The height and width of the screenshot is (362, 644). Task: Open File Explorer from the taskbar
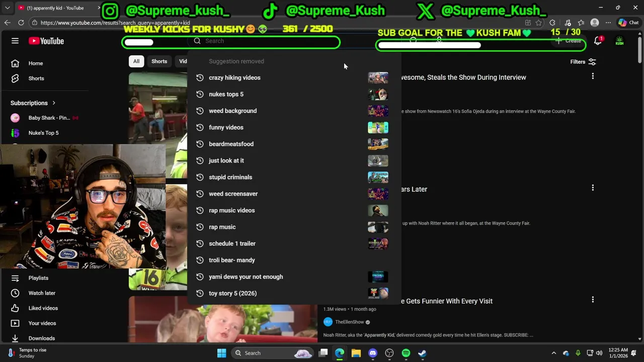tap(356, 353)
